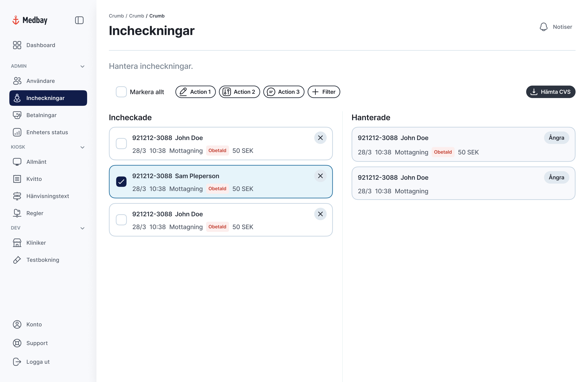The image size is (588, 382).
Task: Click the Support lifebuoy icon
Action: 17,343
